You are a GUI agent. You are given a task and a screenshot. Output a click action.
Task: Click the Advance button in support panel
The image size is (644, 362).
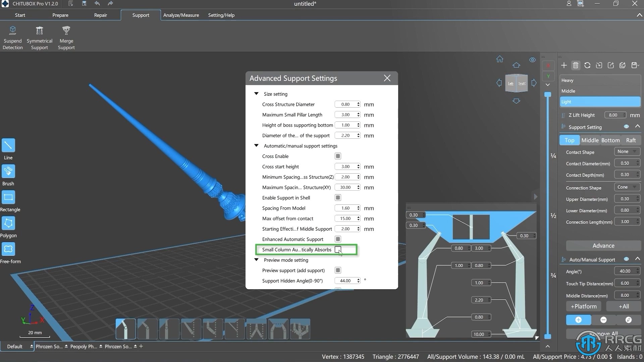[x=603, y=245]
